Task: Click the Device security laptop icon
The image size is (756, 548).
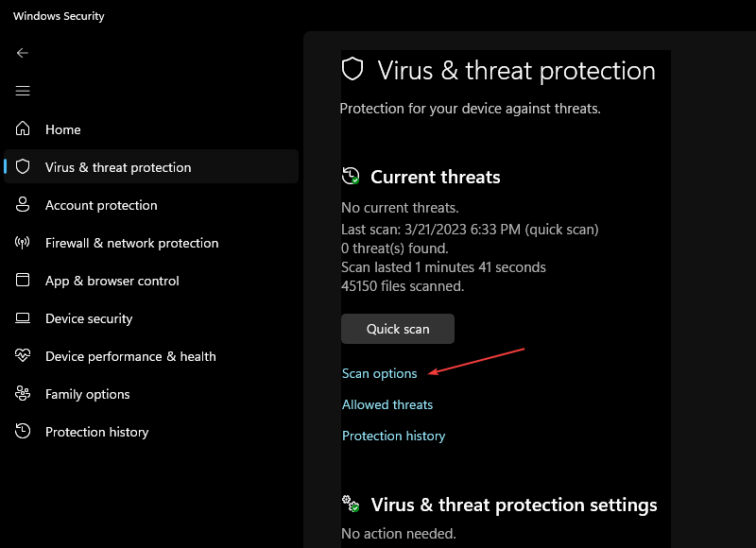Action: [x=23, y=318]
